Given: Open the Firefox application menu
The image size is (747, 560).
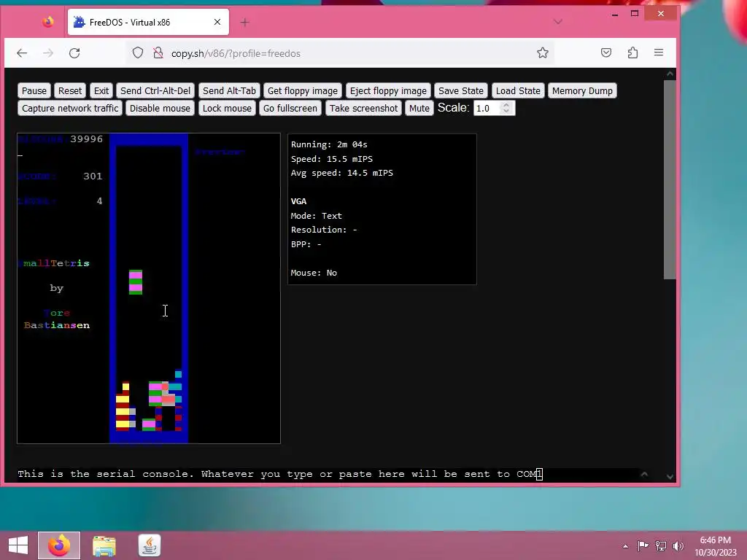Looking at the screenshot, I should click(659, 52).
